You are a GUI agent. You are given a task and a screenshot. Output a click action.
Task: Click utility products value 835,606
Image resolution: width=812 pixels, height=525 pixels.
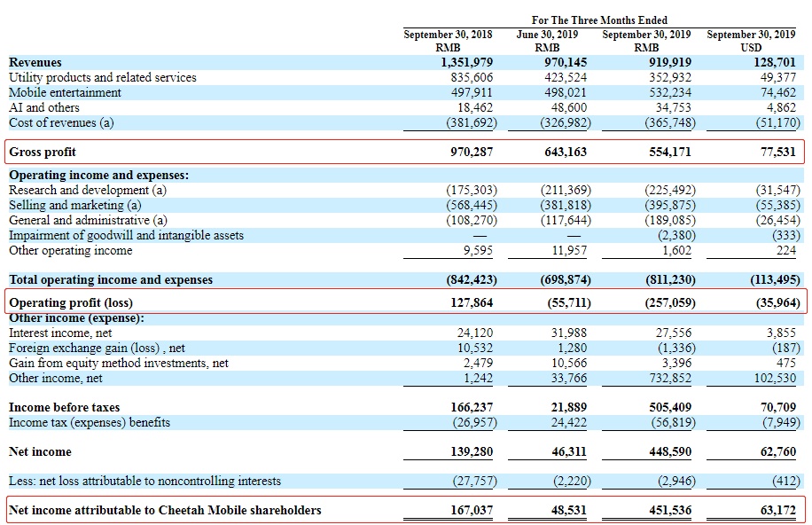coord(472,78)
